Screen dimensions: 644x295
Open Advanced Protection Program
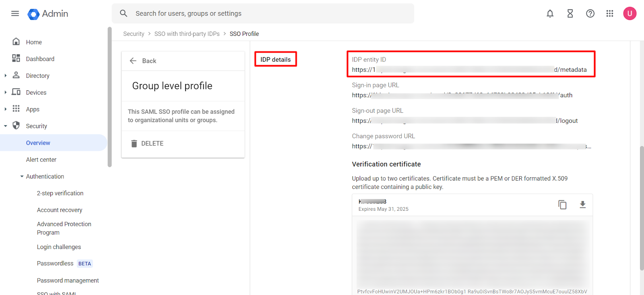coord(64,228)
